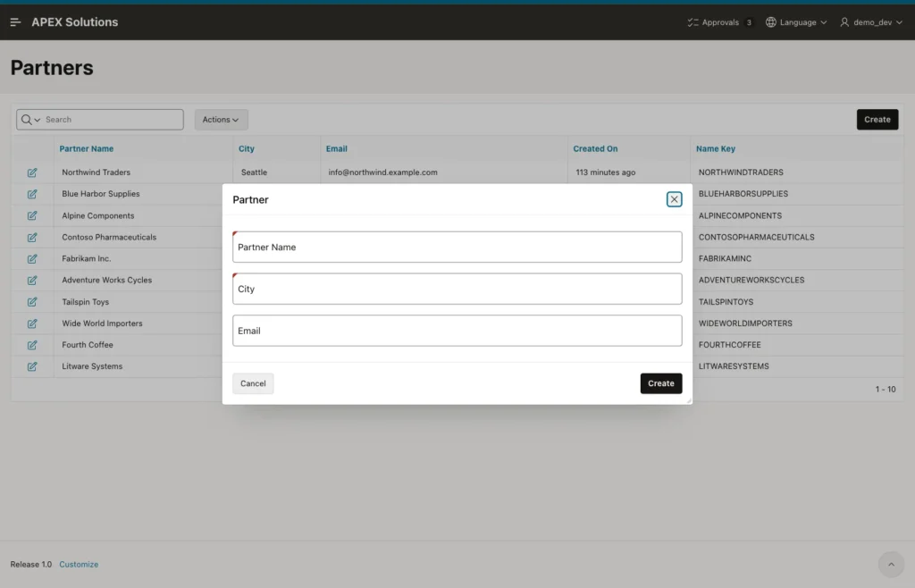Open the hamburger navigation menu
The width and height of the screenshot is (915, 588).
tap(16, 22)
